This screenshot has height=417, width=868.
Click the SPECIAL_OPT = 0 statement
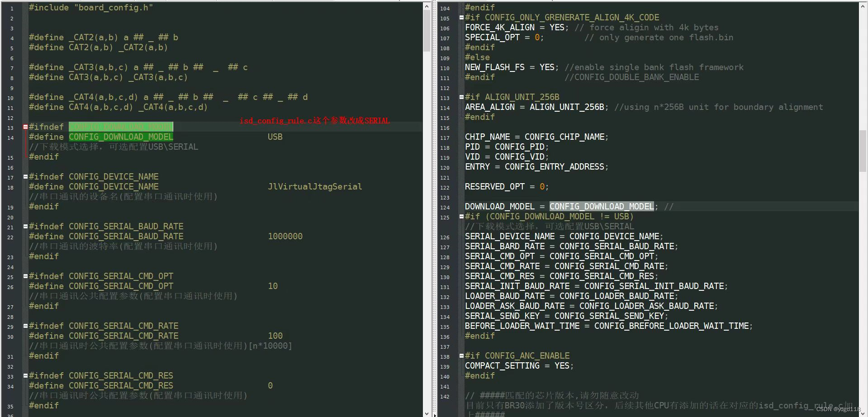pyautogui.click(x=504, y=38)
